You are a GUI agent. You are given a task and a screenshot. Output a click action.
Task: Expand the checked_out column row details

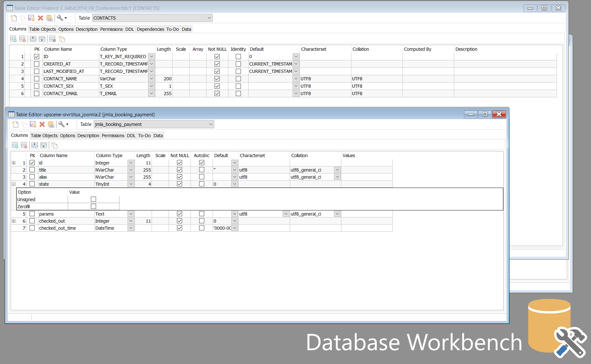click(14, 221)
